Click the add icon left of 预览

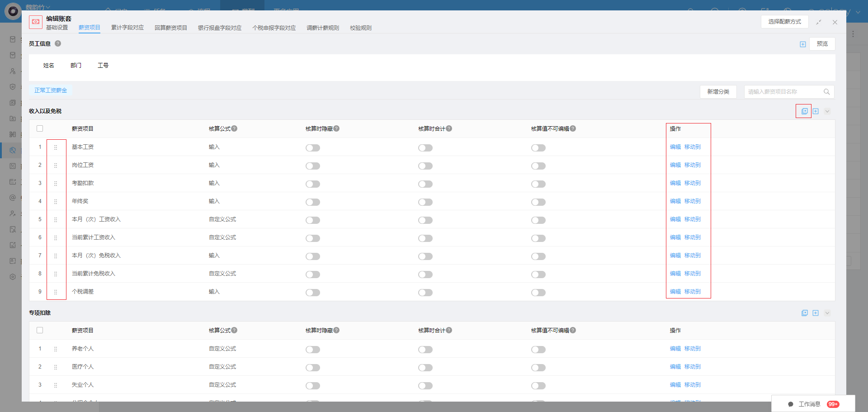[803, 44]
